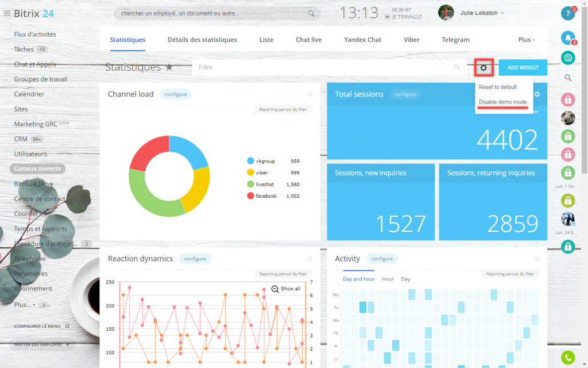Click the vkgroup blue legend swatch
The image size is (588, 368).
pyautogui.click(x=250, y=161)
